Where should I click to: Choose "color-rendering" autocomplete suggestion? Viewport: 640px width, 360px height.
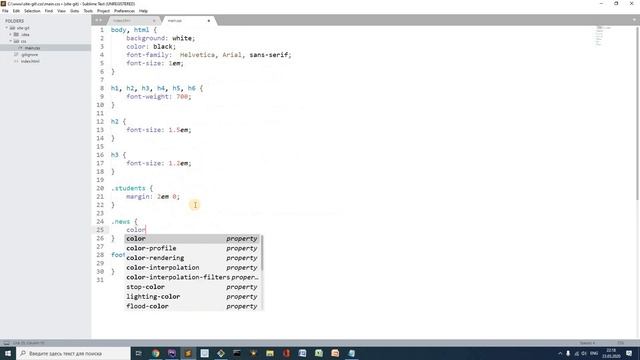192,258
